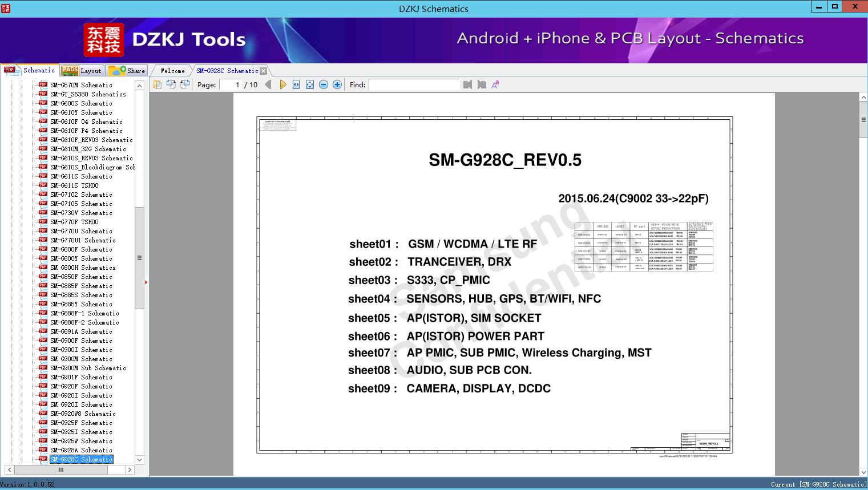This screenshot has width=868, height=490.
Task: Open SM-G900F Schematic in the tree
Action: (81, 341)
